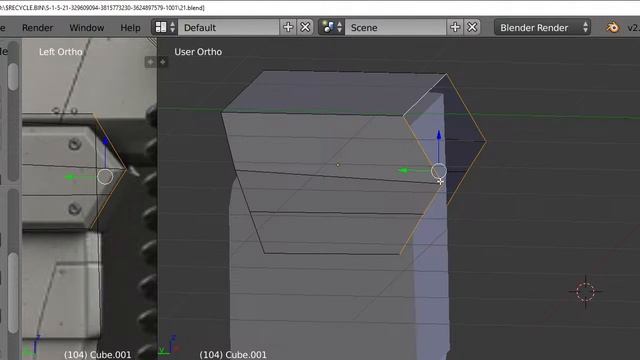This screenshot has width=640, height=360.
Task: Open the screen layout browse icon
Action: pos(165,27)
